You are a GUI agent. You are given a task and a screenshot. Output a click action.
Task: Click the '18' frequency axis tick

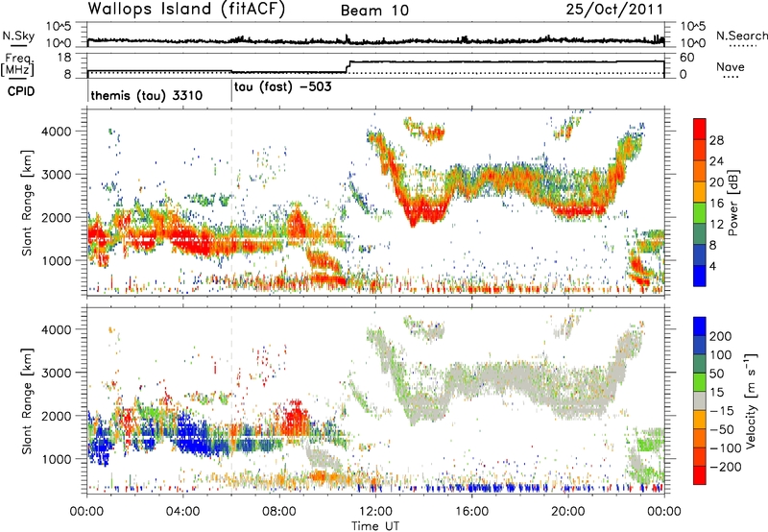pos(63,58)
